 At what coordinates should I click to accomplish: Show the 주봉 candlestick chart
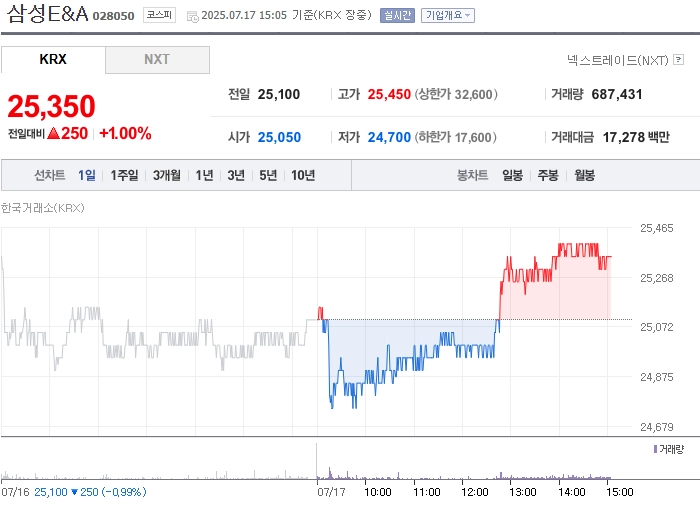(548, 175)
